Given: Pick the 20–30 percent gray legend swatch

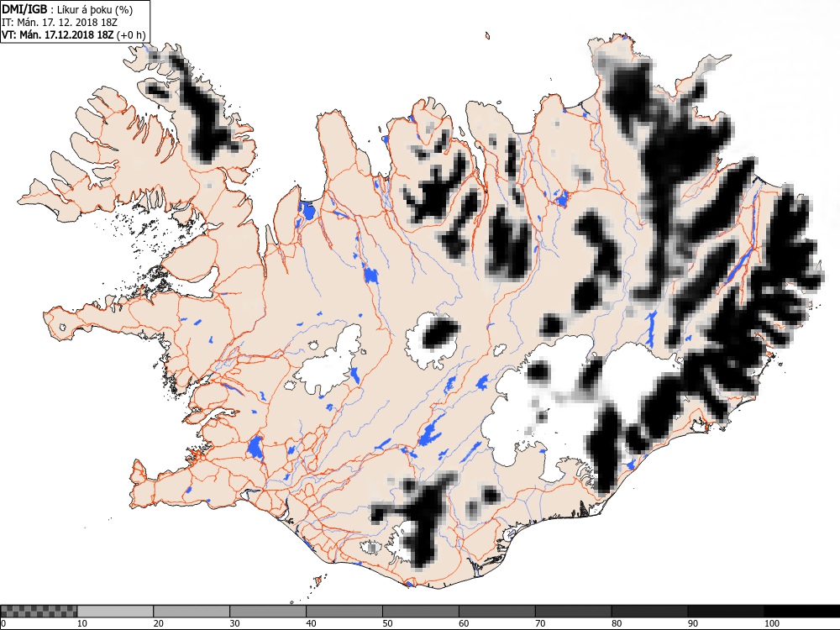Looking at the screenshot, I should (192, 612).
